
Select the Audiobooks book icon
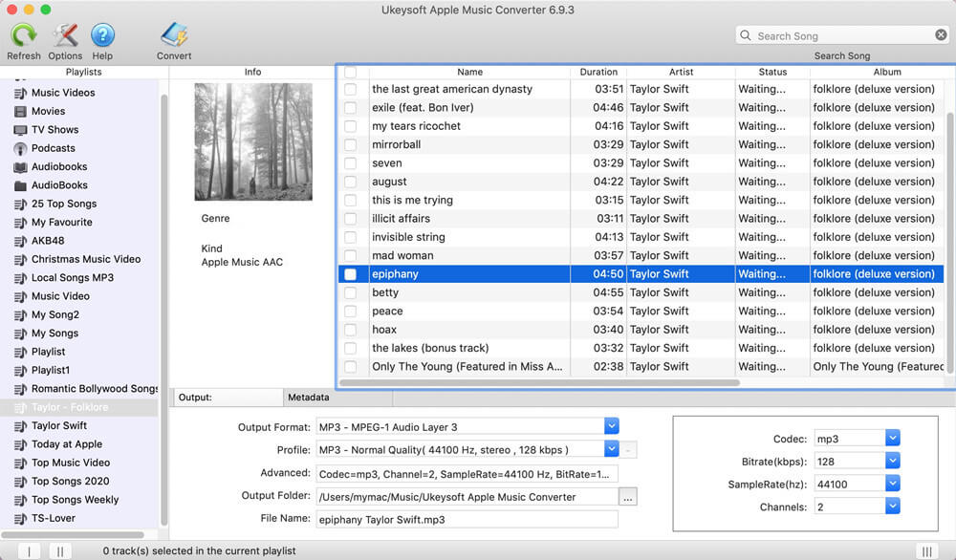click(20, 167)
